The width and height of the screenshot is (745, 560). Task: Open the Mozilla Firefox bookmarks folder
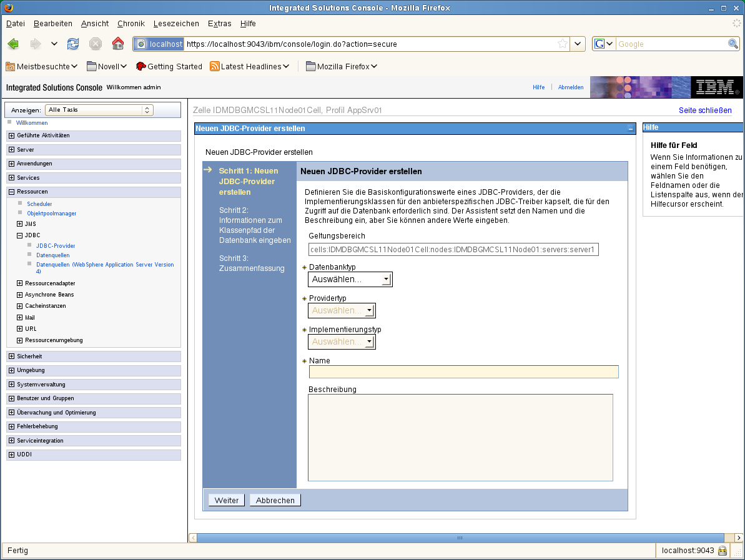pyautogui.click(x=341, y=67)
